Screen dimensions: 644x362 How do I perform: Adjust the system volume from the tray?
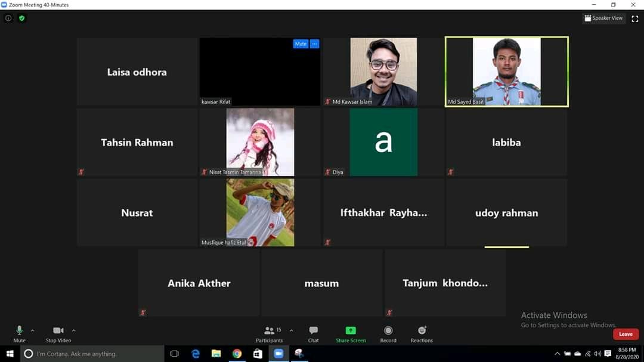tap(598, 352)
